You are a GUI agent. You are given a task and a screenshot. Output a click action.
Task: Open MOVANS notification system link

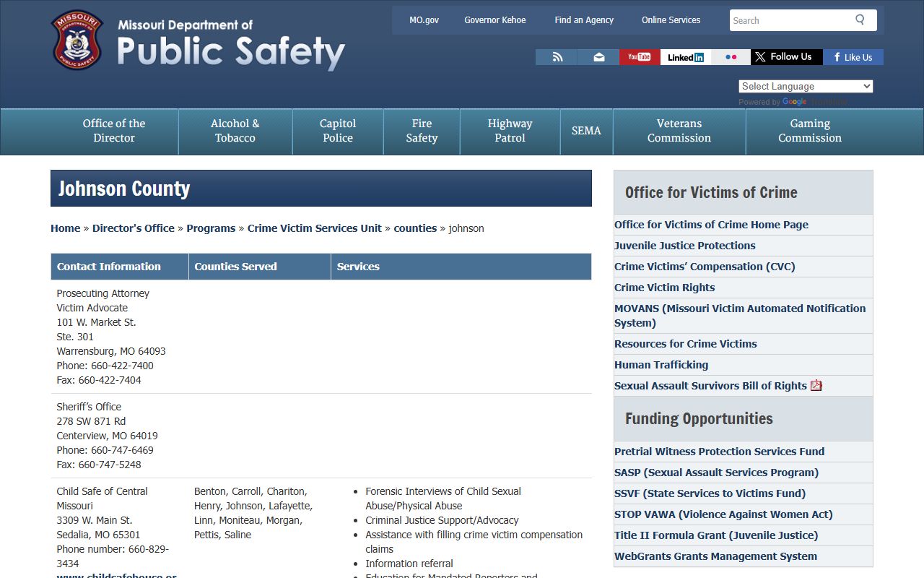[740, 316]
